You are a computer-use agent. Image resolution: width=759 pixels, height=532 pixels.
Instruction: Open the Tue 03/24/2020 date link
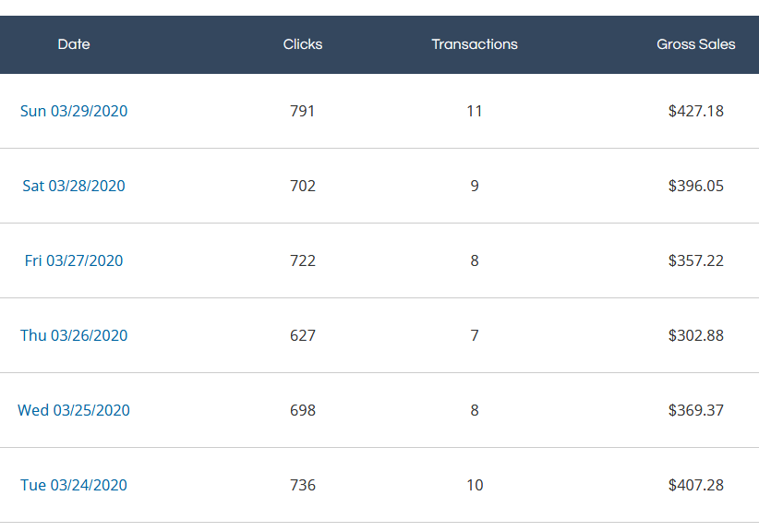(74, 485)
